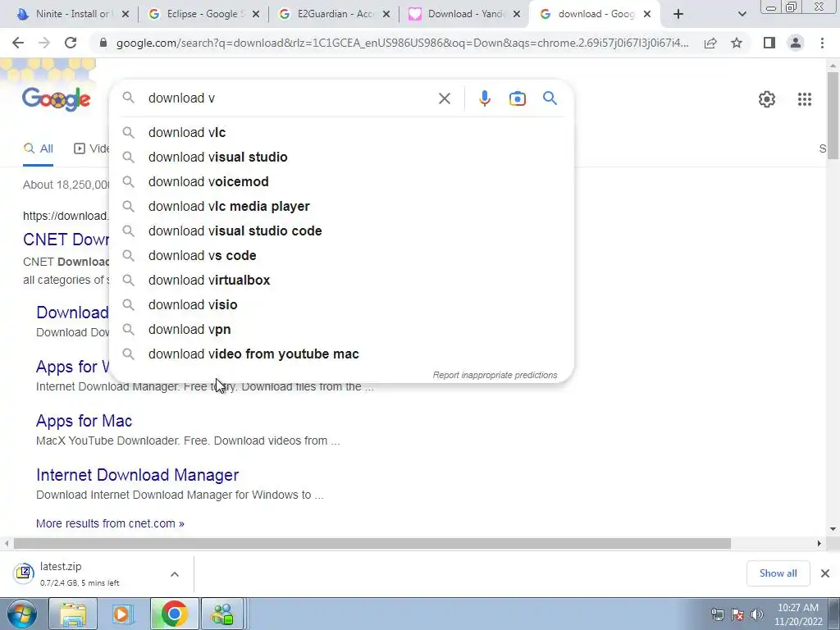Search by image with the camera icon

[517, 98]
